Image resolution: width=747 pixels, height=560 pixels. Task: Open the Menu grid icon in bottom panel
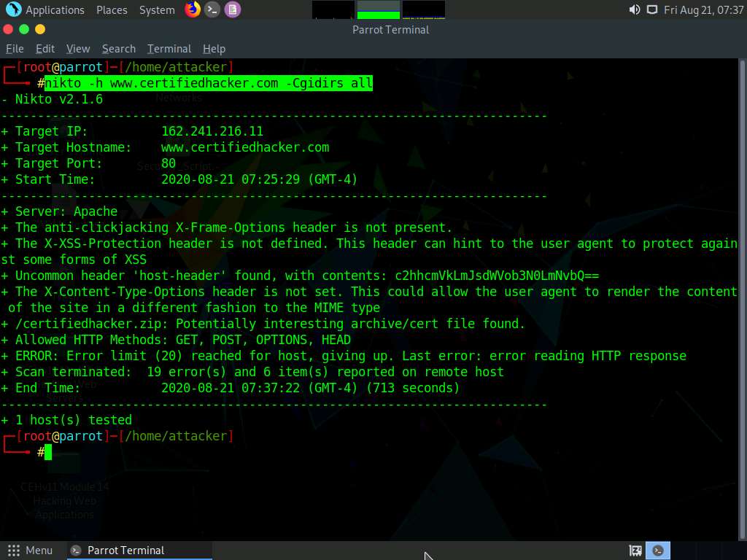[14, 551]
